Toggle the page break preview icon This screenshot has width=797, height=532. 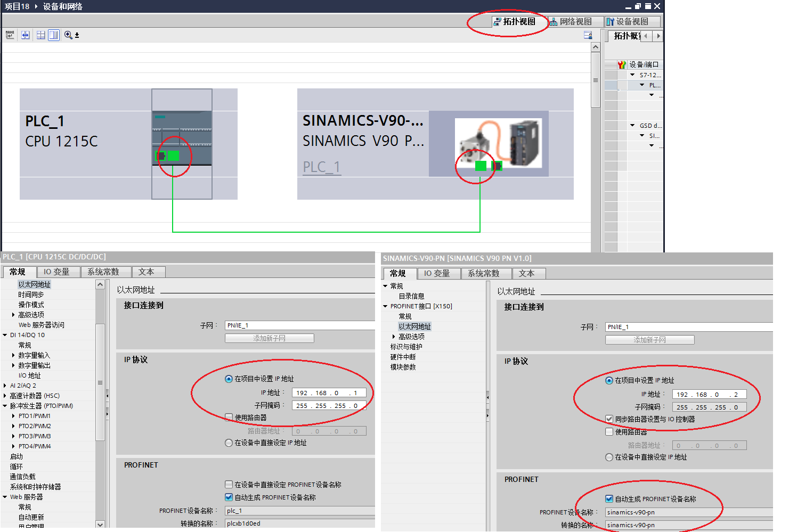pyautogui.click(x=40, y=35)
